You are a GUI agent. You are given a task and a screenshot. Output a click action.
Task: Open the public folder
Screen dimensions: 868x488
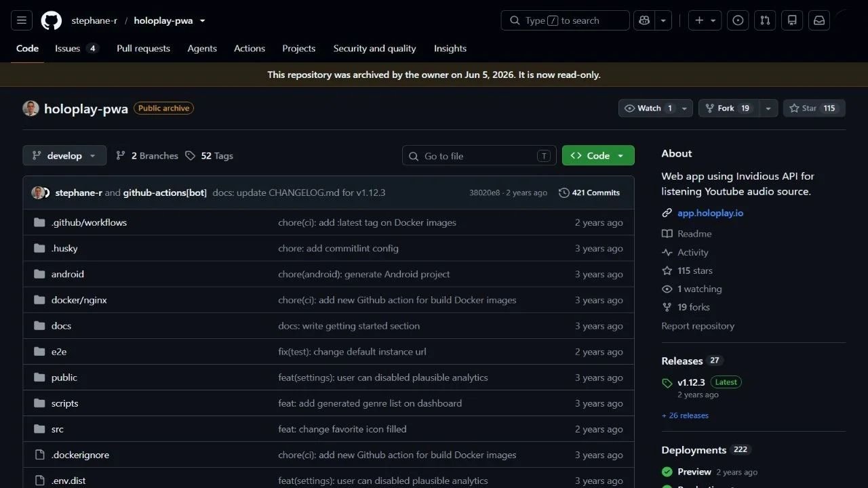click(64, 378)
